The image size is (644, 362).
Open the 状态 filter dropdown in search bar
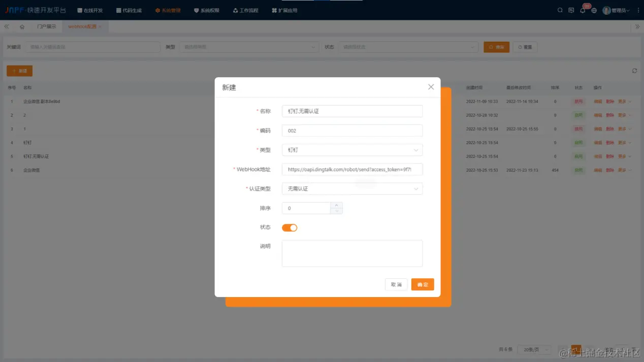(408, 47)
